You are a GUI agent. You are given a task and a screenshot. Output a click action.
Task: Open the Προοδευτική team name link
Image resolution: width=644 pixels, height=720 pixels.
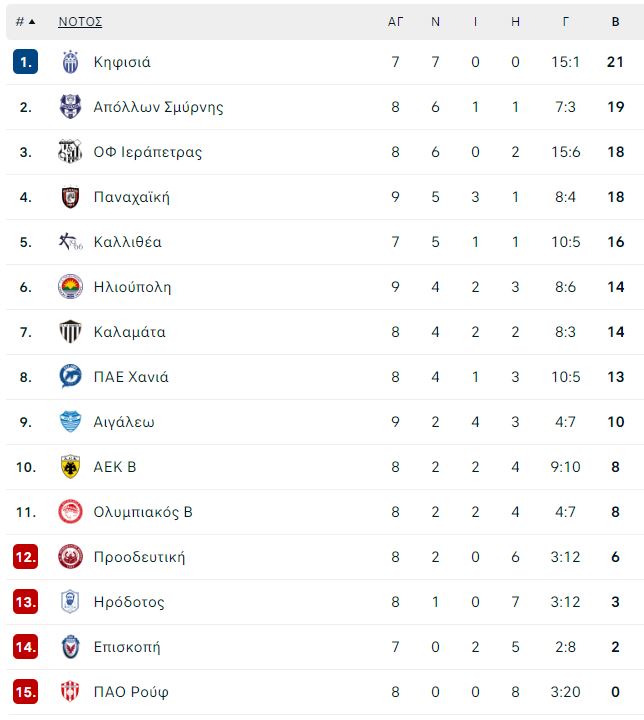[x=139, y=557]
